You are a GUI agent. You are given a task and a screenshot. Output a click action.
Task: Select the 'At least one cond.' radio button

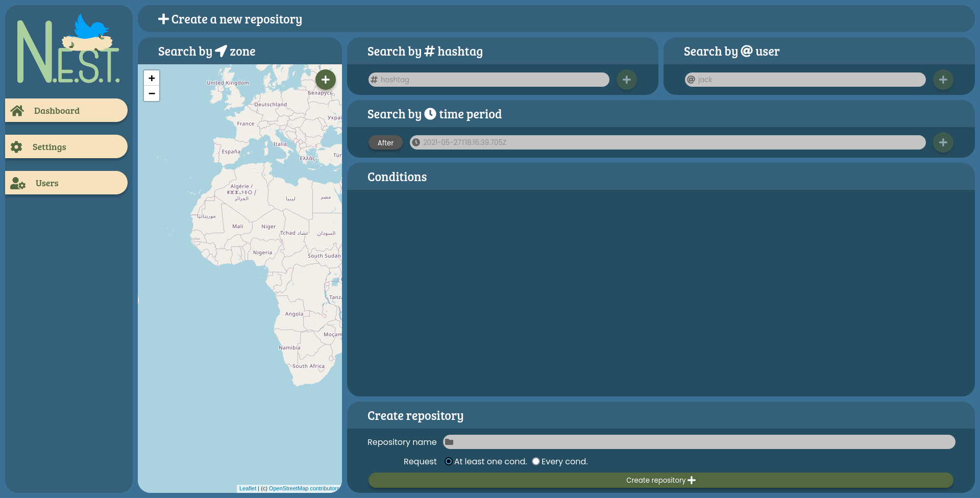pyautogui.click(x=448, y=461)
